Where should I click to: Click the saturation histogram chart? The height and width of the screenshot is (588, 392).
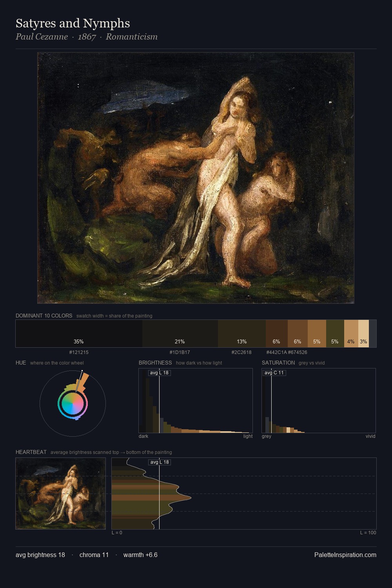[x=319, y=401]
